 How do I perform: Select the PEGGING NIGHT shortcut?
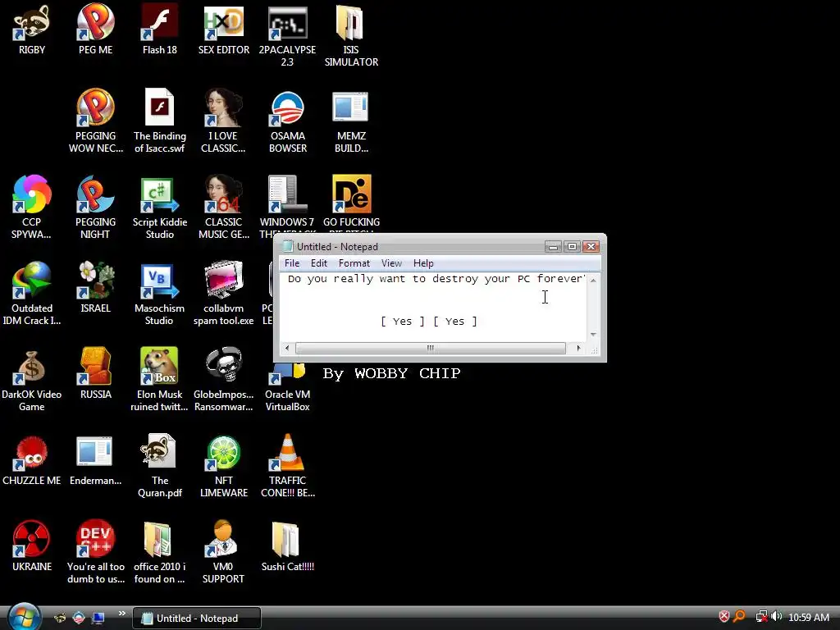pos(95,207)
